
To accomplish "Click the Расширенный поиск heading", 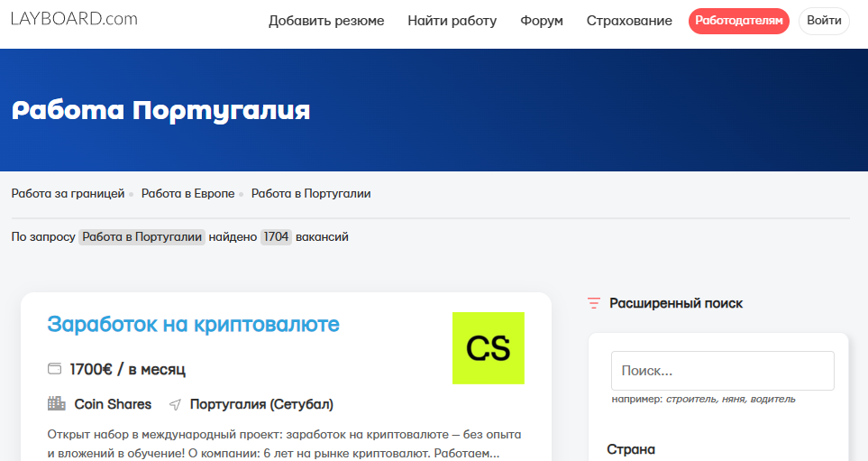I will pos(676,303).
